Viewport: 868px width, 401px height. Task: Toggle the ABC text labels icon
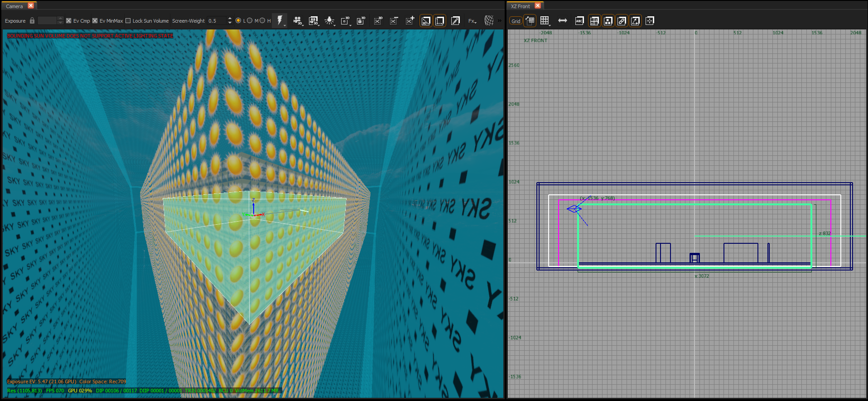pyautogui.click(x=579, y=21)
